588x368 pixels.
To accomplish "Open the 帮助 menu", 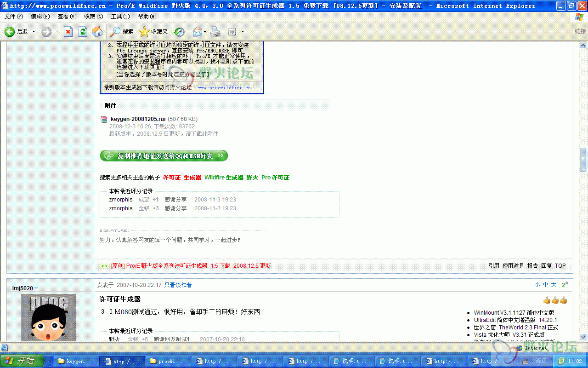I will pyautogui.click(x=147, y=16).
